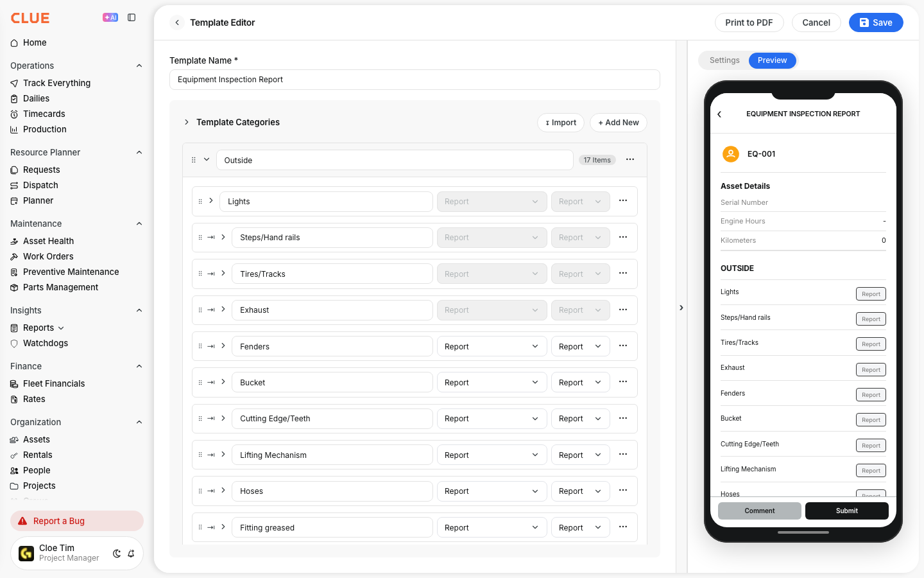Open the more options menu for Outside category
The height and width of the screenshot is (578, 924).
point(630,159)
